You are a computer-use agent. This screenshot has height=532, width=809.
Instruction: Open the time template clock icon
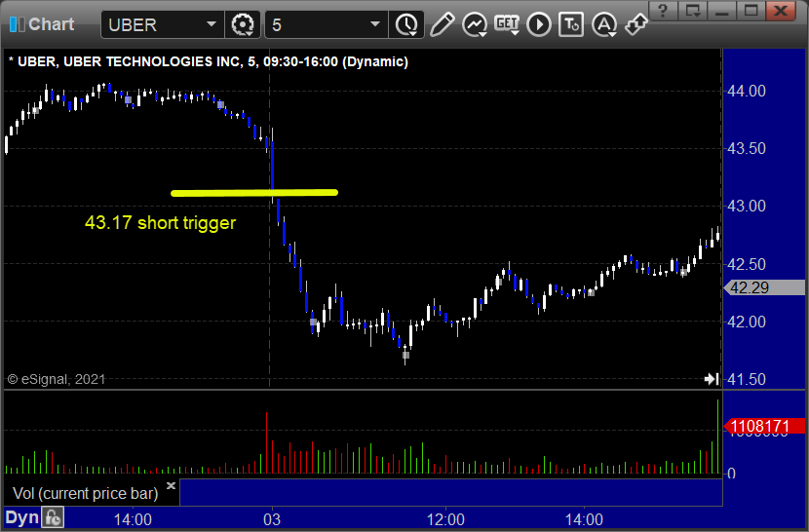[x=406, y=24]
